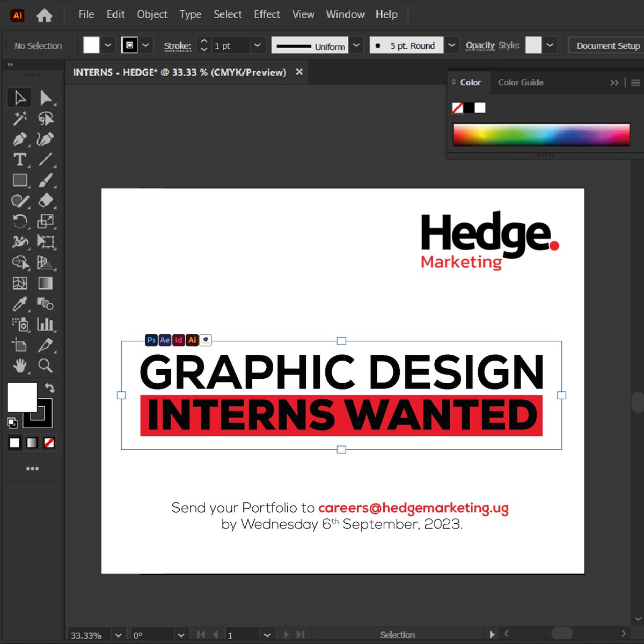Set paint mode to Color

[15, 443]
